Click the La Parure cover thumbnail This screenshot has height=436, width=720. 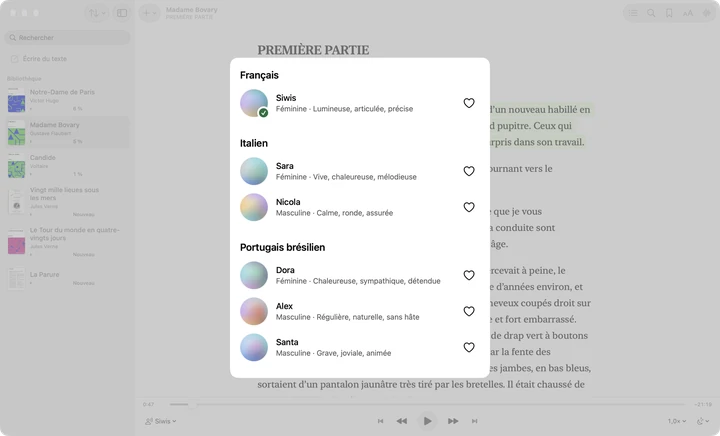tap(17, 279)
